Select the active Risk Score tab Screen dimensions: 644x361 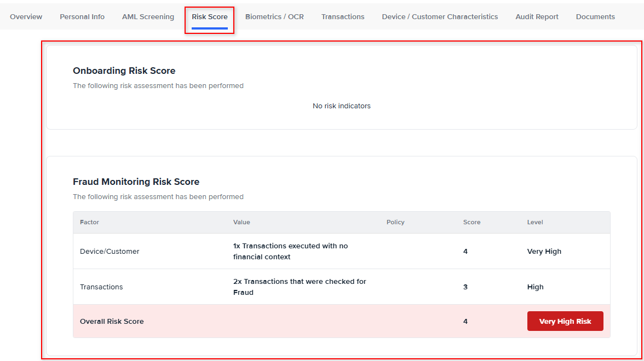pos(210,16)
